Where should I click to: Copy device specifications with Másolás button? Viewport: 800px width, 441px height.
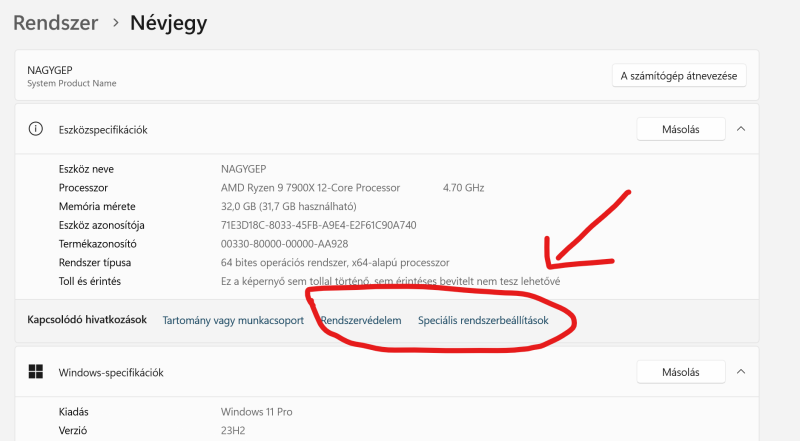[681, 129]
